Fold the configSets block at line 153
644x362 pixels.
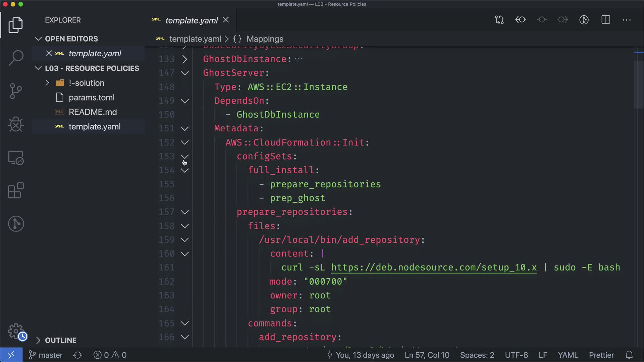click(x=185, y=157)
